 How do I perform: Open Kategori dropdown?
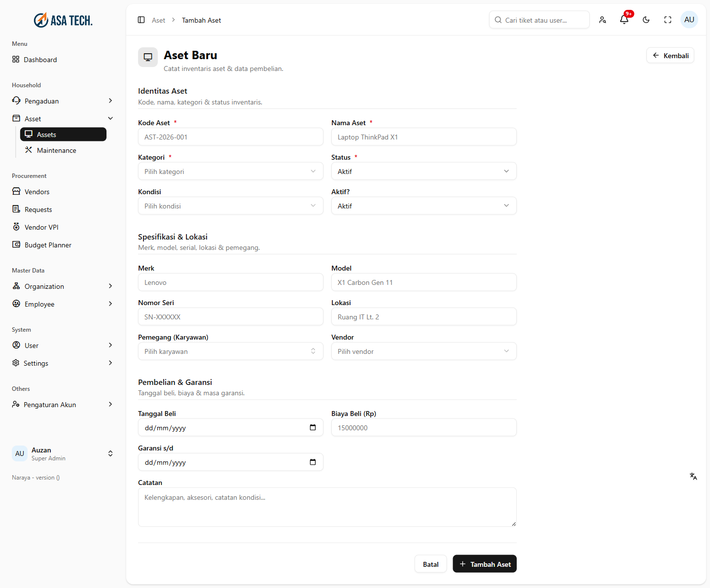(231, 171)
